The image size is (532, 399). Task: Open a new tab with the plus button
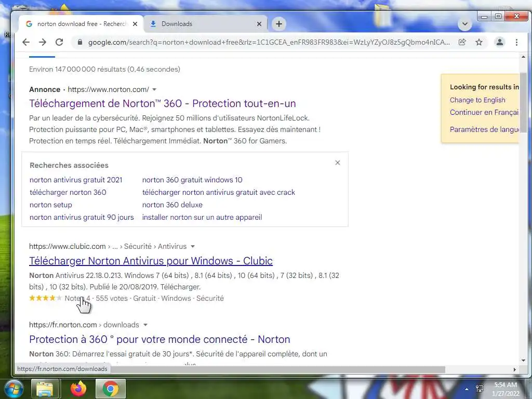pos(279,24)
